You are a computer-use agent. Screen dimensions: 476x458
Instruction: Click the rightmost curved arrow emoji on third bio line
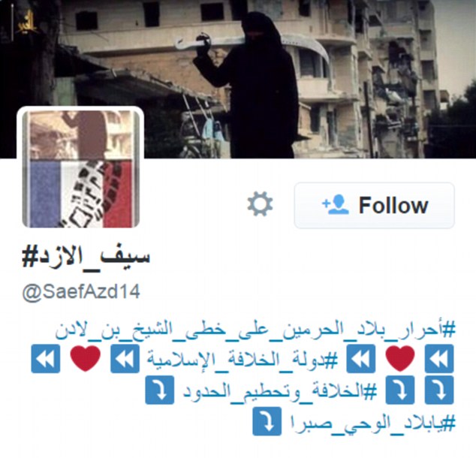coord(439,390)
